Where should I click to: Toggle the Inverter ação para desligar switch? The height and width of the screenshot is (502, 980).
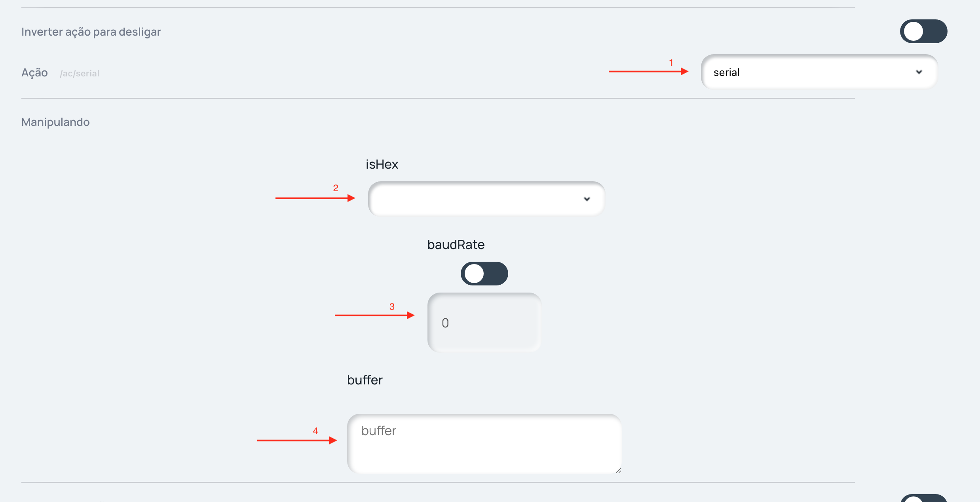923,31
